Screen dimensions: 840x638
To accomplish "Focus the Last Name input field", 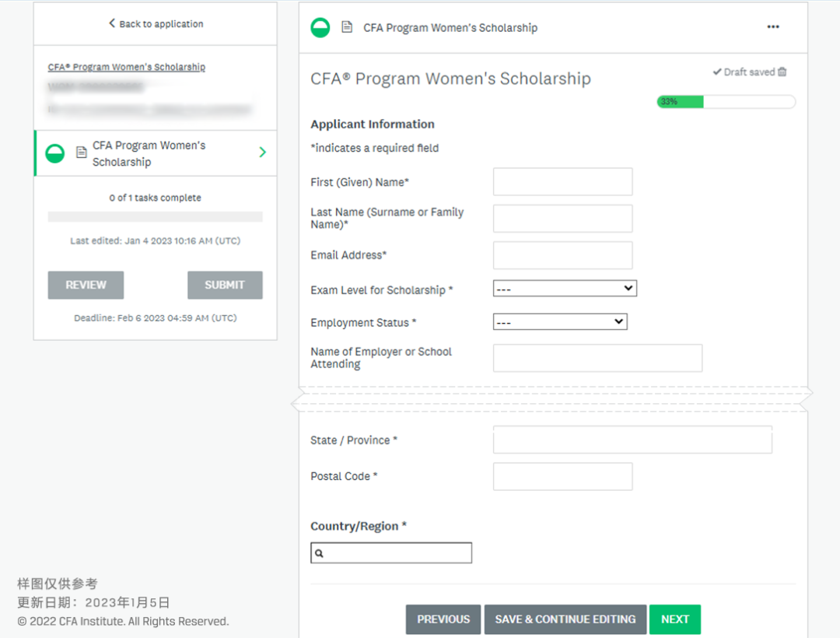I will (562, 219).
